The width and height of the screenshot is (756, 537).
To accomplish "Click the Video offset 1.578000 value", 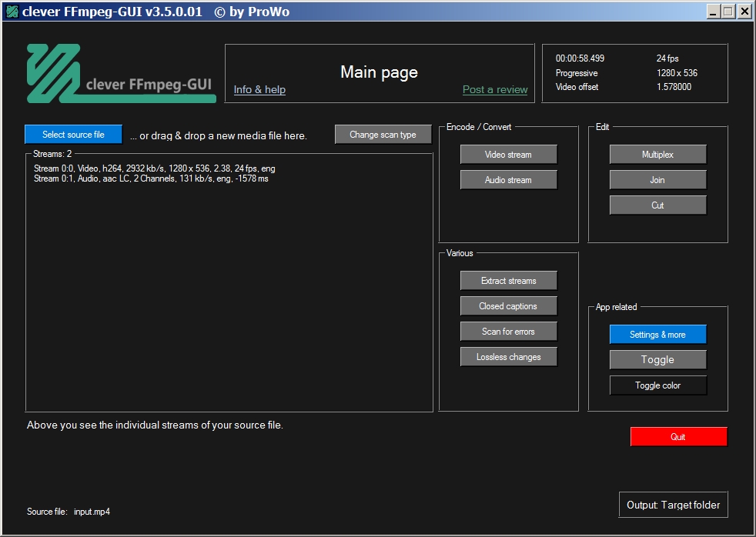I will tap(674, 87).
